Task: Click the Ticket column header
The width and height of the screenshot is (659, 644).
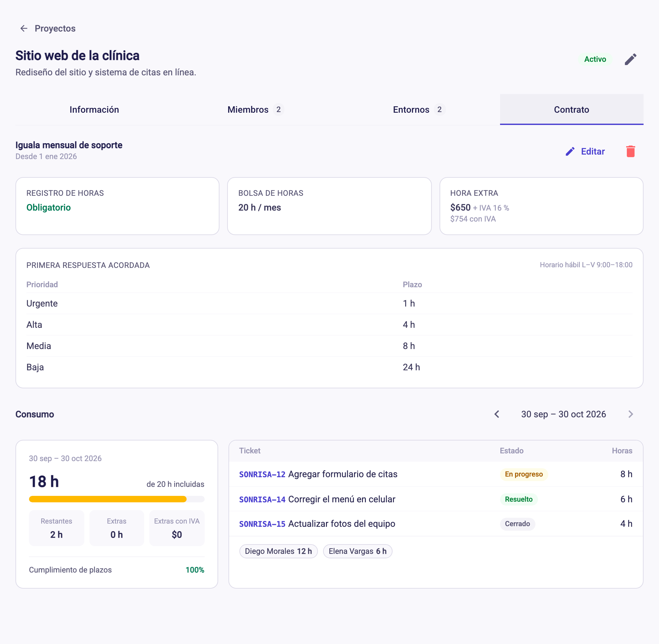Action: (x=250, y=451)
